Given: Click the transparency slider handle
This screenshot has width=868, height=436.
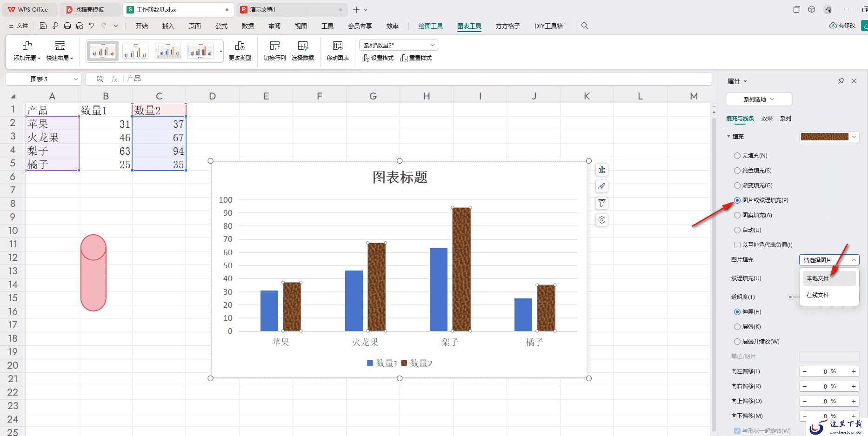Looking at the screenshot, I should coord(790,297).
